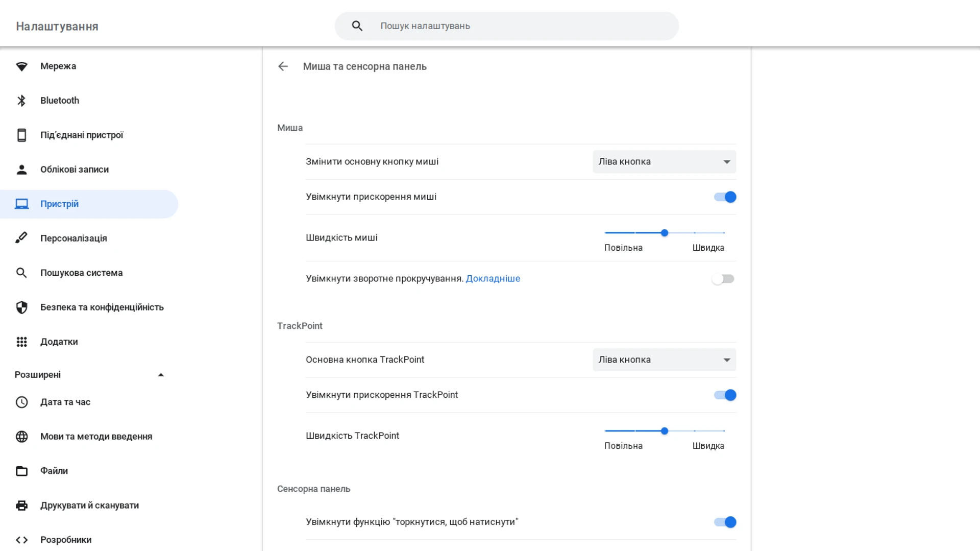Open the Основна кнопка TrackPoint dropdown
The image size is (980, 551).
pos(664,360)
